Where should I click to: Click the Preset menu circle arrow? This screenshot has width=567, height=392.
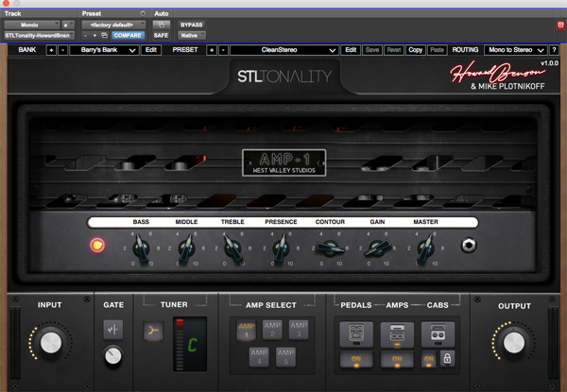click(143, 14)
